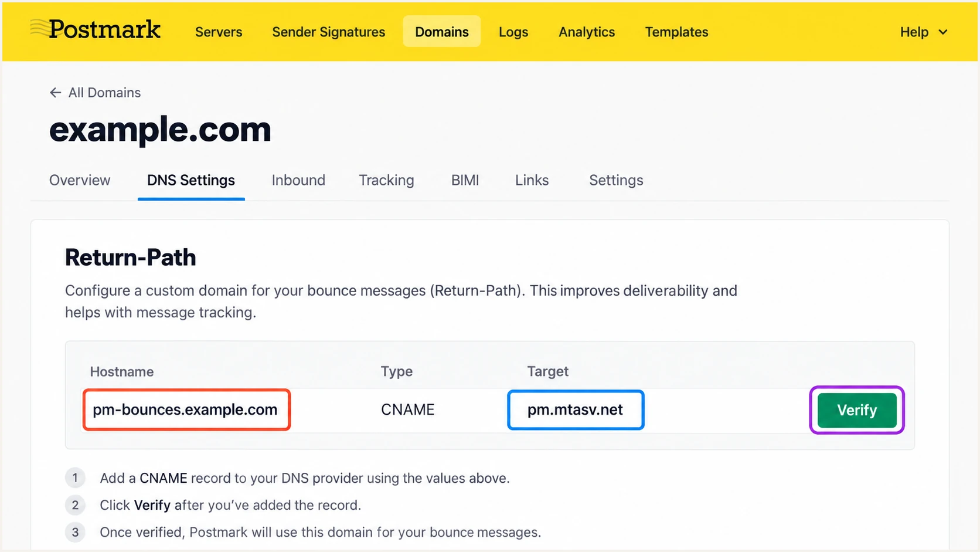Viewport: 980px width, 552px height.
Task: Open the Servers menu item
Action: pyautogui.click(x=219, y=32)
